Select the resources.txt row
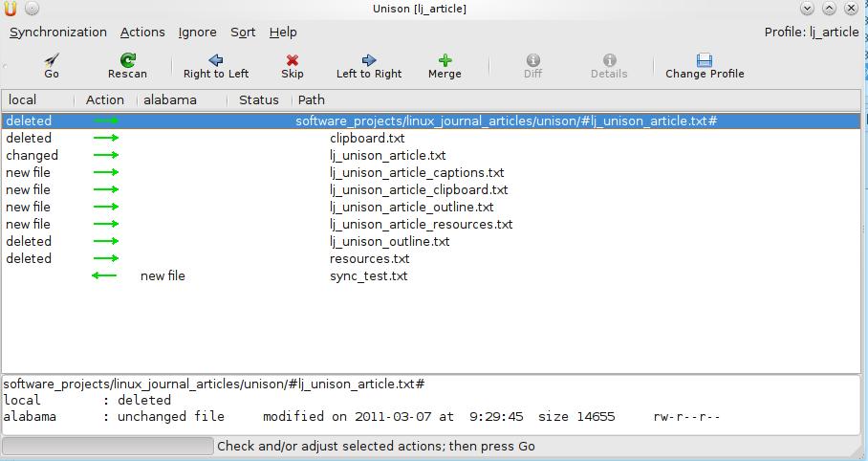 click(x=431, y=258)
